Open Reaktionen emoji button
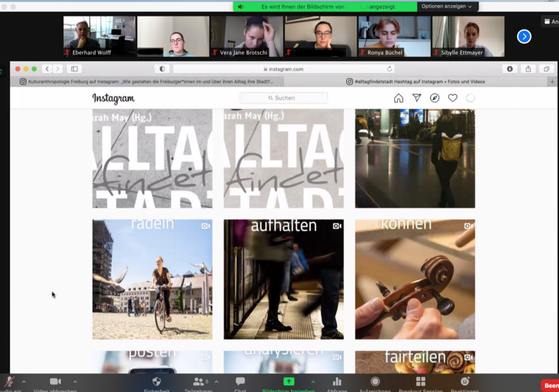559x392 pixels. pyautogui.click(x=465, y=383)
